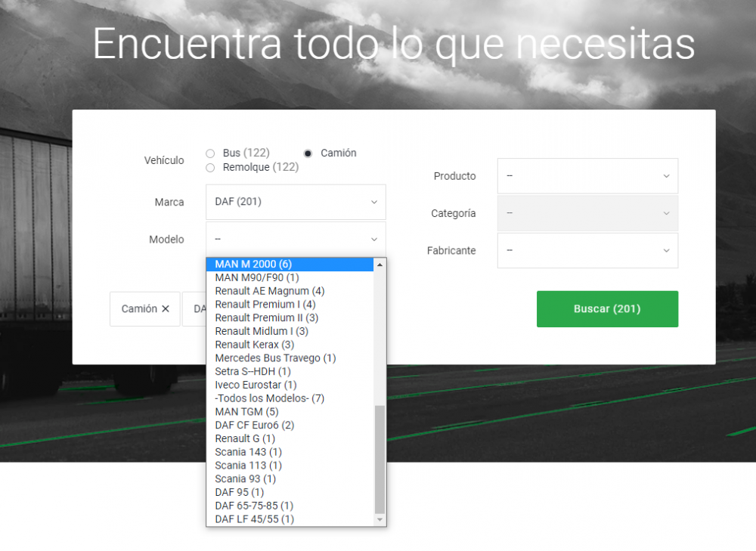This screenshot has width=756, height=551.
Task: Open the Producto dropdown
Action: coord(587,175)
